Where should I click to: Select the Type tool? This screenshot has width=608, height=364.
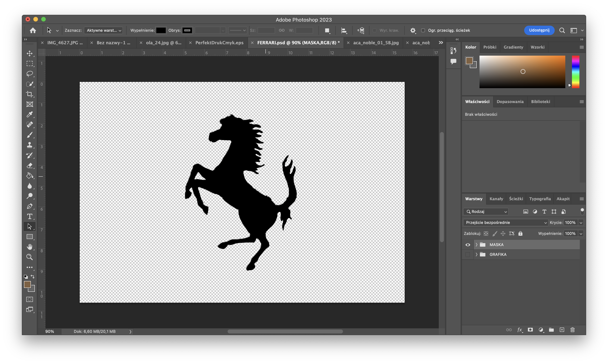point(30,216)
